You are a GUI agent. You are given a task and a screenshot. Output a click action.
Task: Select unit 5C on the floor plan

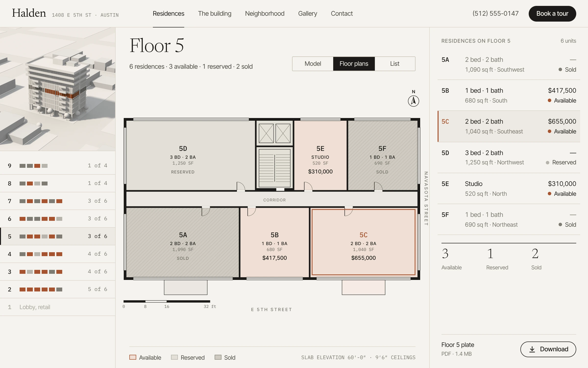(363, 242)
